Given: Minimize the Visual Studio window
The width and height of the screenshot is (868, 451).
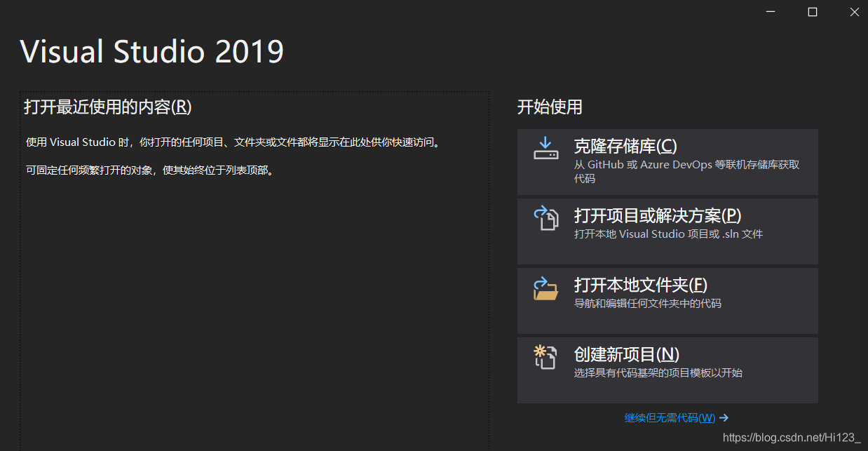Looking at the screenshot, I should click(771, 12).
